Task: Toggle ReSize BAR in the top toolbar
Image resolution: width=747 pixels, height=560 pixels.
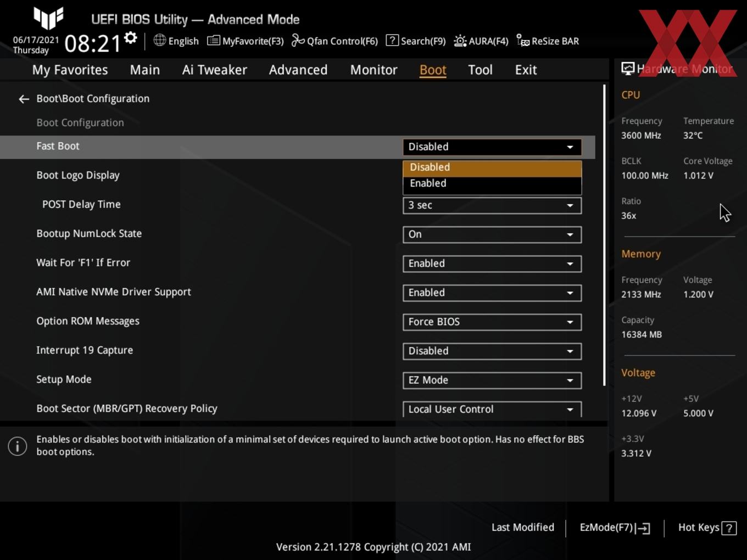Action: (x=548, y=41)
